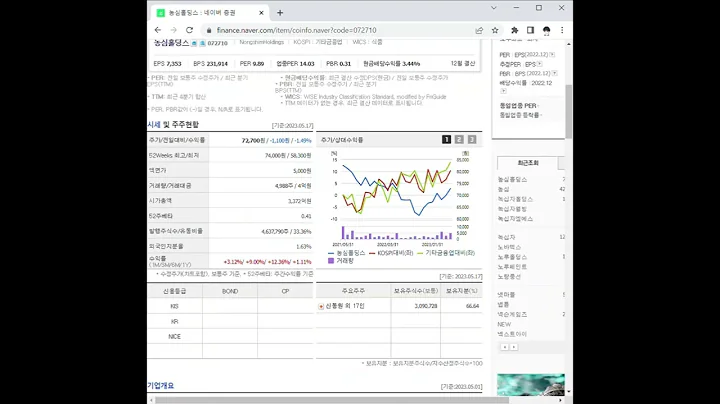Viewport: 720px width, 404px height.
Task: Open 농심홀딩스 in recent list
Action: 512,180
